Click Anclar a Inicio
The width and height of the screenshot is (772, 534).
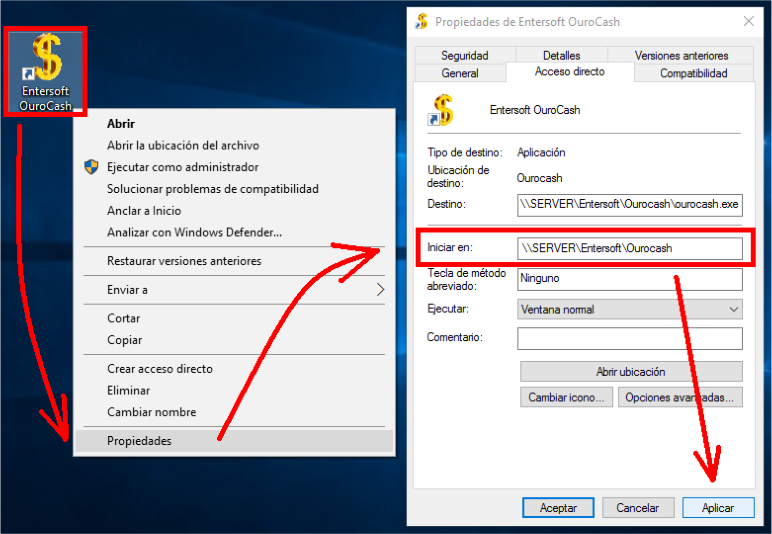[235, 210]
